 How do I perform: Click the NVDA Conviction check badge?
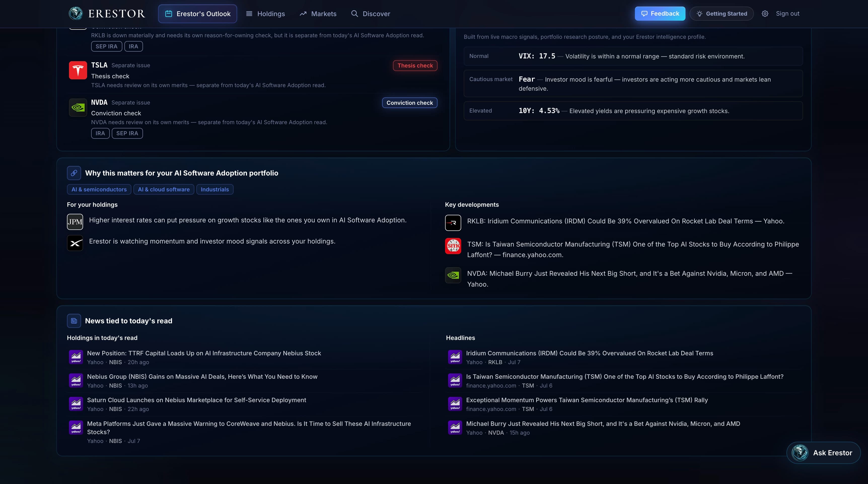pos(409,102)
